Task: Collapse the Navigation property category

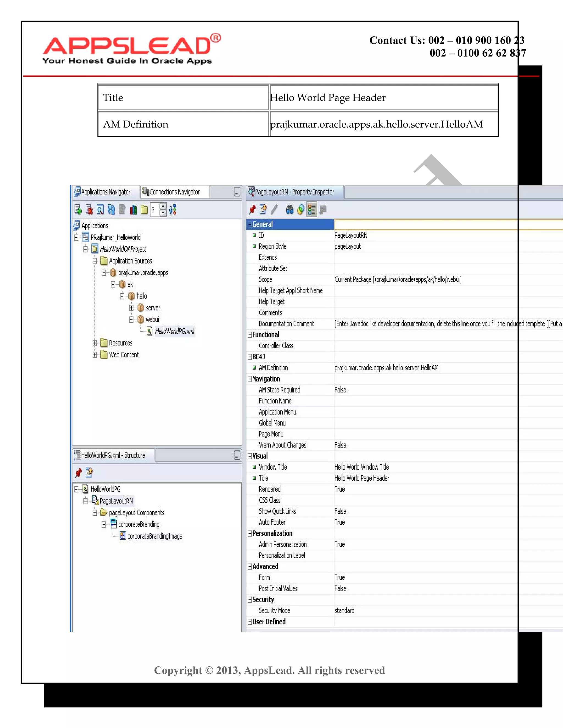Action: [250, 379]
